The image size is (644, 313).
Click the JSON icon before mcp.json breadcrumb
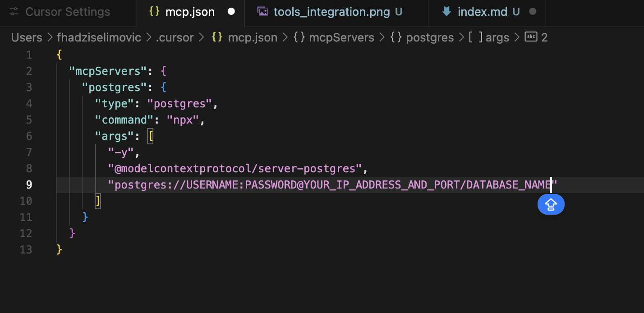tap(217, 37)
